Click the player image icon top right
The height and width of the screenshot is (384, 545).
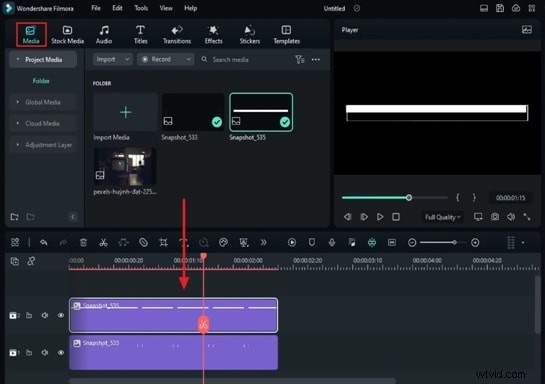click(527, 30)
